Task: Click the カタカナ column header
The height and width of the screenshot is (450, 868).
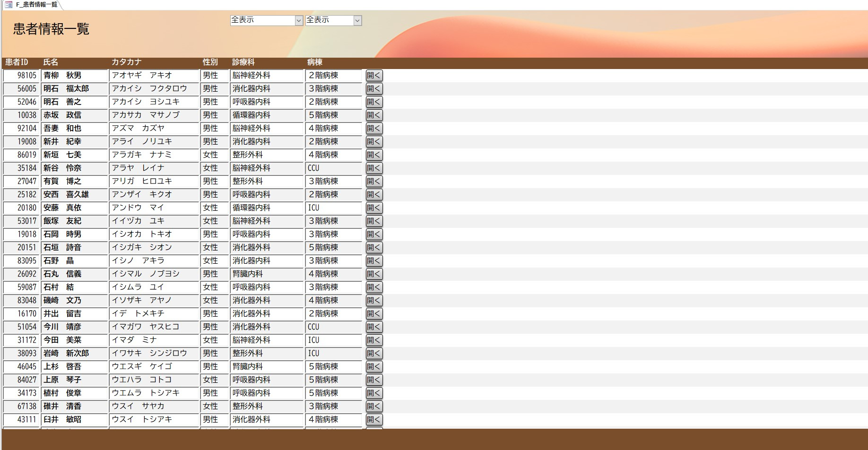Action: pos(126,62)
